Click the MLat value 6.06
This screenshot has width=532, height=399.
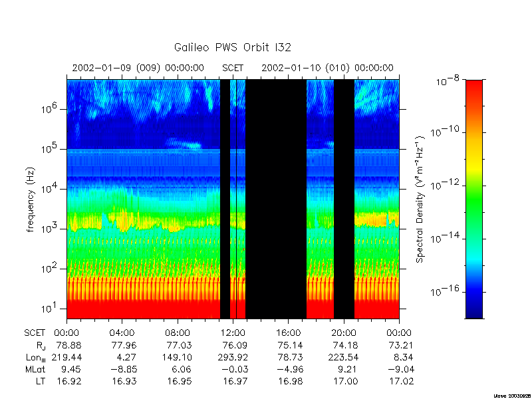182,369
